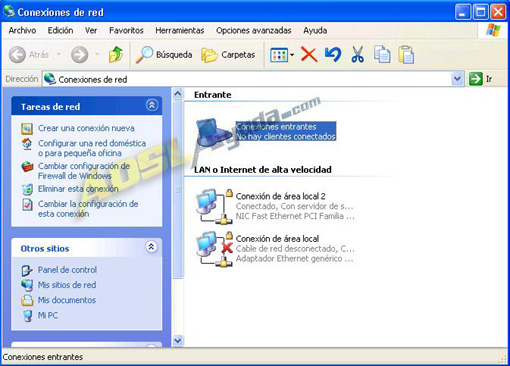Open the Archivo menu
The height and width of the screenshot is (366, 510).
pyautogui.click(x=22, y=30)
